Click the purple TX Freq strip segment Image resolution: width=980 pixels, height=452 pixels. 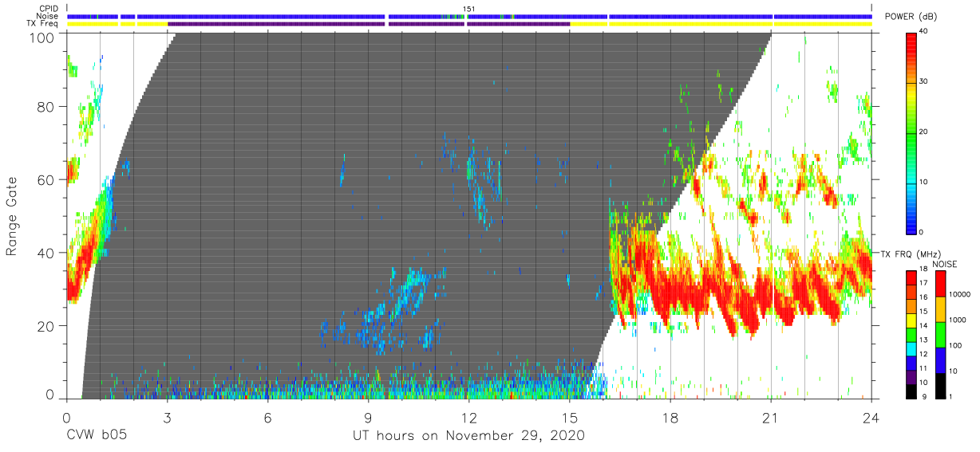click(369, 24)
